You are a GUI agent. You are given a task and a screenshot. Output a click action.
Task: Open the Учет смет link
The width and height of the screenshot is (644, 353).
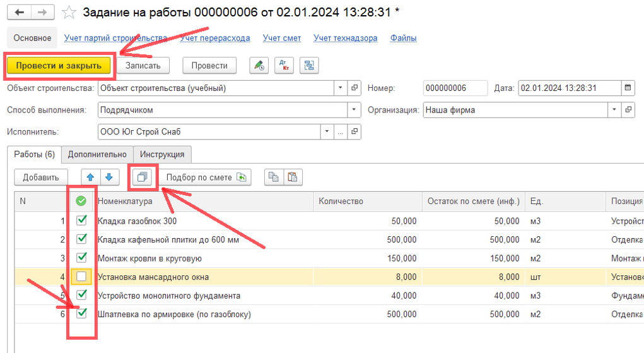[x=281, y=38]
